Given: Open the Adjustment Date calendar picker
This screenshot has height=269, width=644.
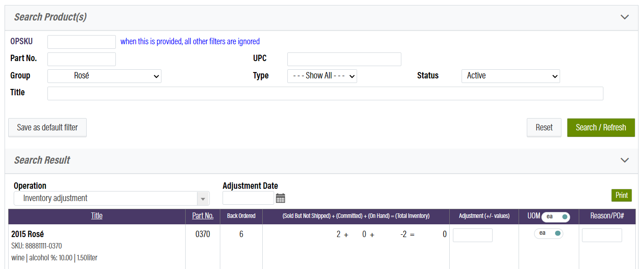Looking at the screenshot, I should (x=280, y=198).
